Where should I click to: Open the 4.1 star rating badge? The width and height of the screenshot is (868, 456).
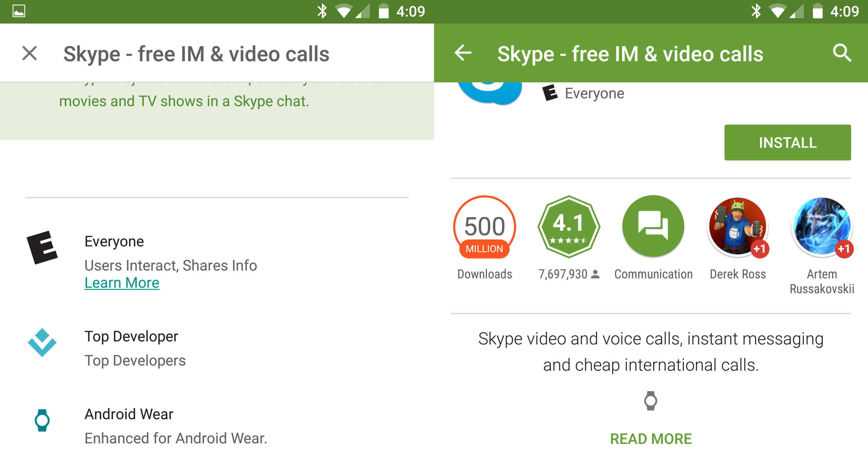point(568,227)
